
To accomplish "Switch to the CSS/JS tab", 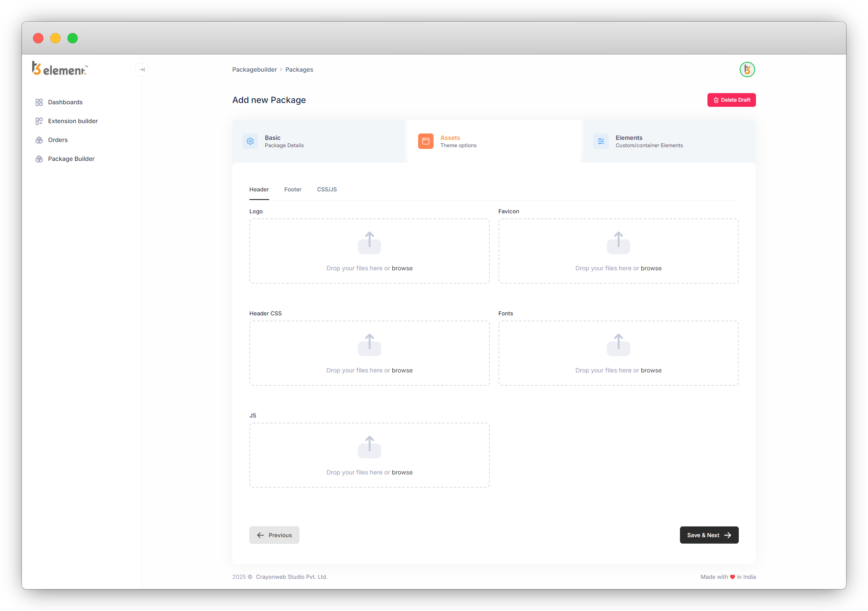I will point(327,189).
